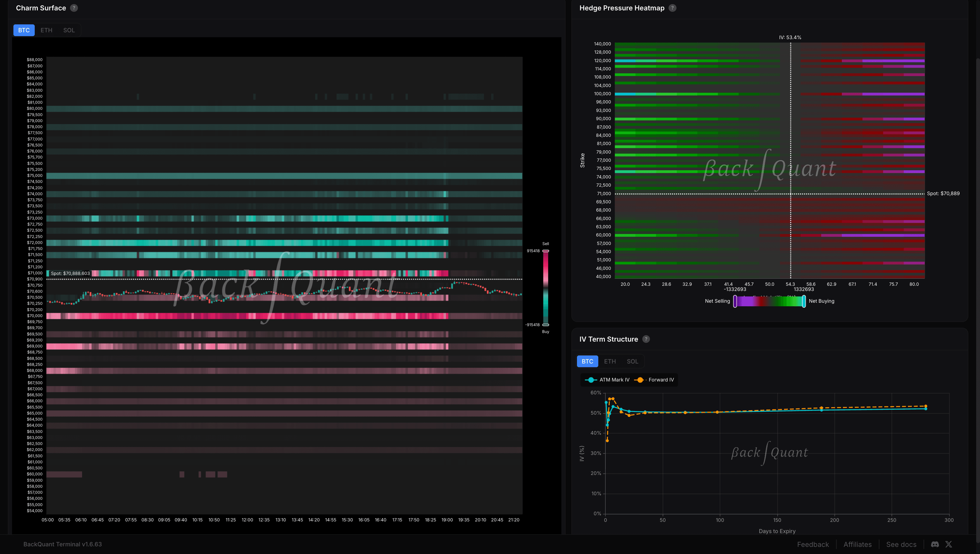The height and width of the screenshot is (554, 980).
Task: Open the IV Term Structure help tooltip
Action: (x=646, y=339)
